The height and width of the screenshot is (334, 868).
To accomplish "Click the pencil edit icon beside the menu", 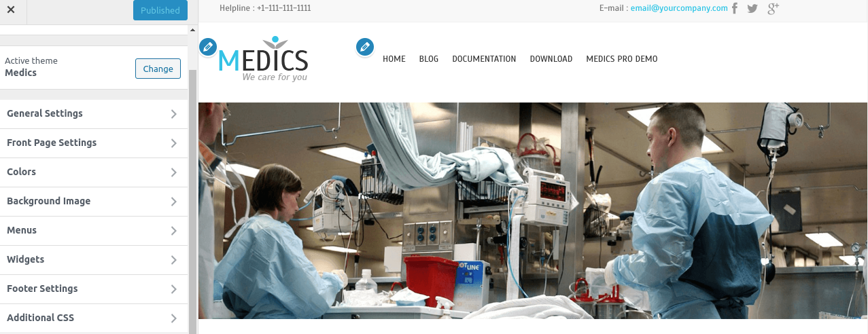I will (x=366, y=48).
